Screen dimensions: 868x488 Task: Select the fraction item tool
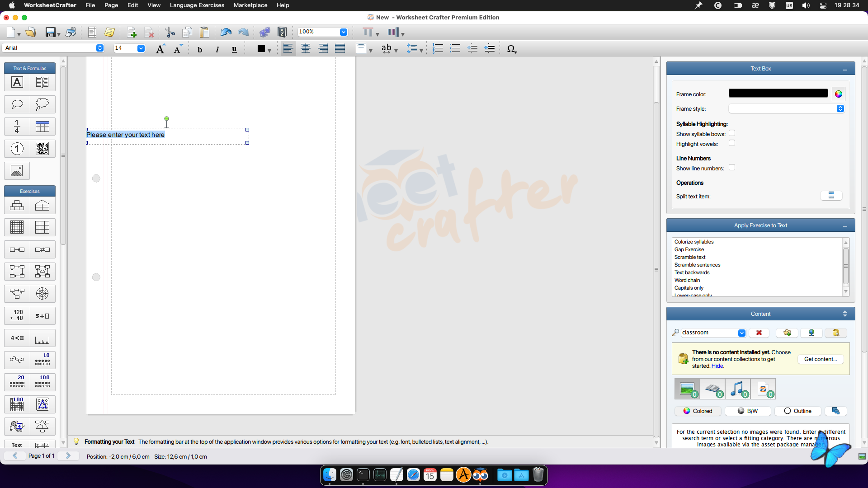[17, 127]
